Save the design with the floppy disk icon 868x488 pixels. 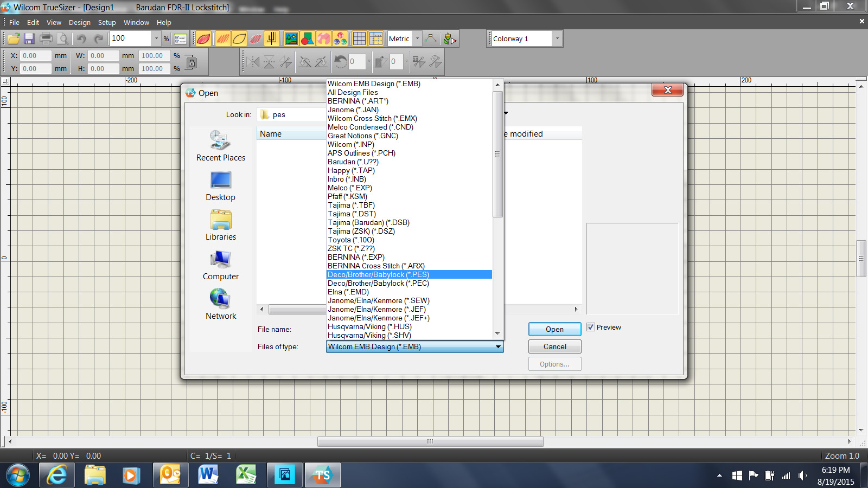pos(29,38)
